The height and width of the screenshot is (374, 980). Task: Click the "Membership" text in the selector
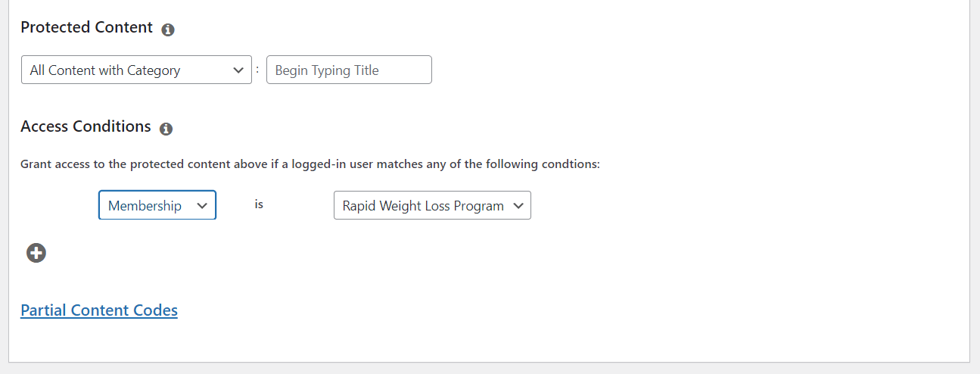pyautogui.click(x=145, y=206)
